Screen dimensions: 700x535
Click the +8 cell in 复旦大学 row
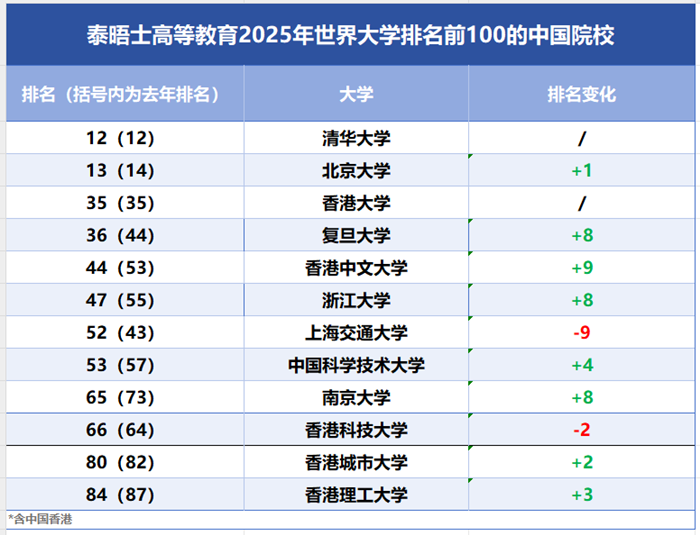[x=582, y=235]
